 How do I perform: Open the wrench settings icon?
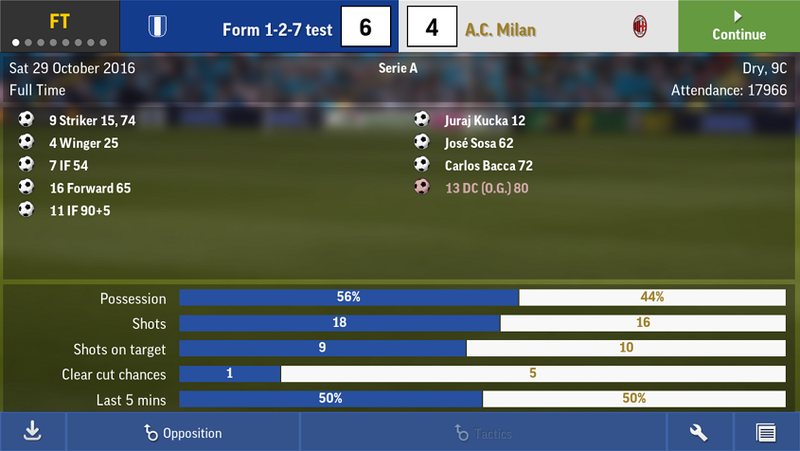[x=698, y=433]
